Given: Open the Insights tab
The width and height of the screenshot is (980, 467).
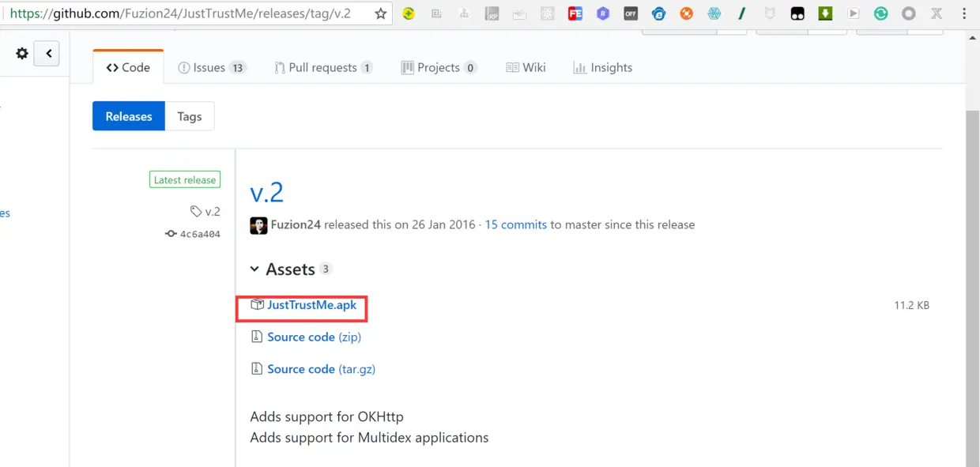Looking at the screenshot, I should coord(603,67).
